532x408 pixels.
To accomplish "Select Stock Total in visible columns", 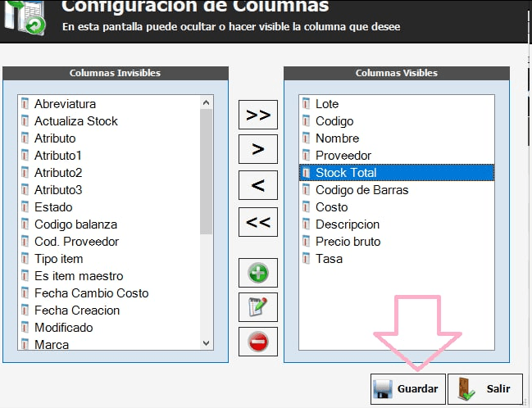I will (x=346, y=173).
